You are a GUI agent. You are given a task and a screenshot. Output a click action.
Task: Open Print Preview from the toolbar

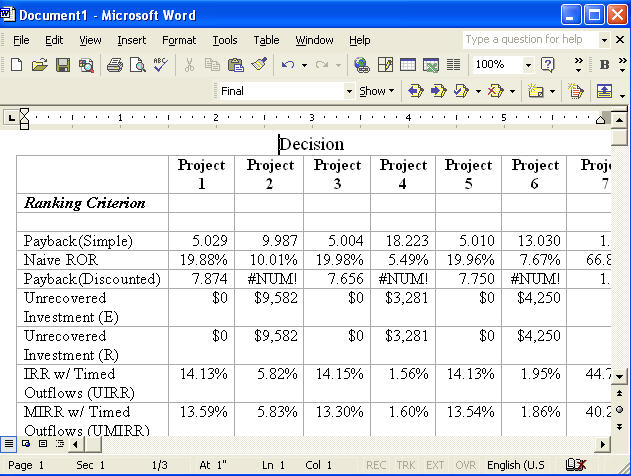point(137,65)
